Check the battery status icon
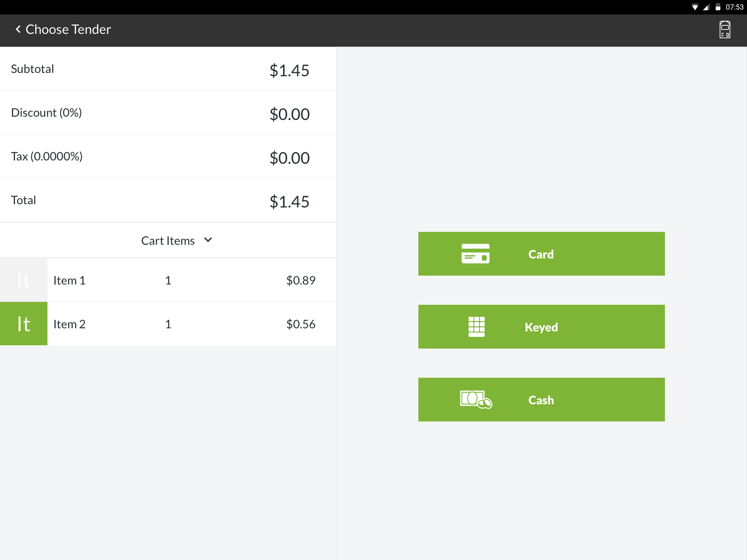Screen dimensions: 747x560 pos(718,7)
